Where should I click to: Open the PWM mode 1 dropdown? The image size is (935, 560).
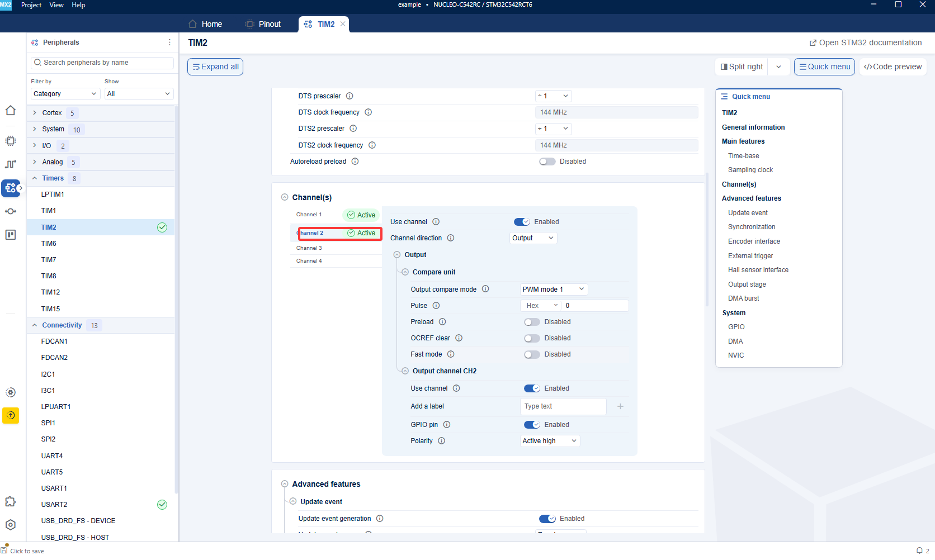pyautogui.click(x=554, y=289)
